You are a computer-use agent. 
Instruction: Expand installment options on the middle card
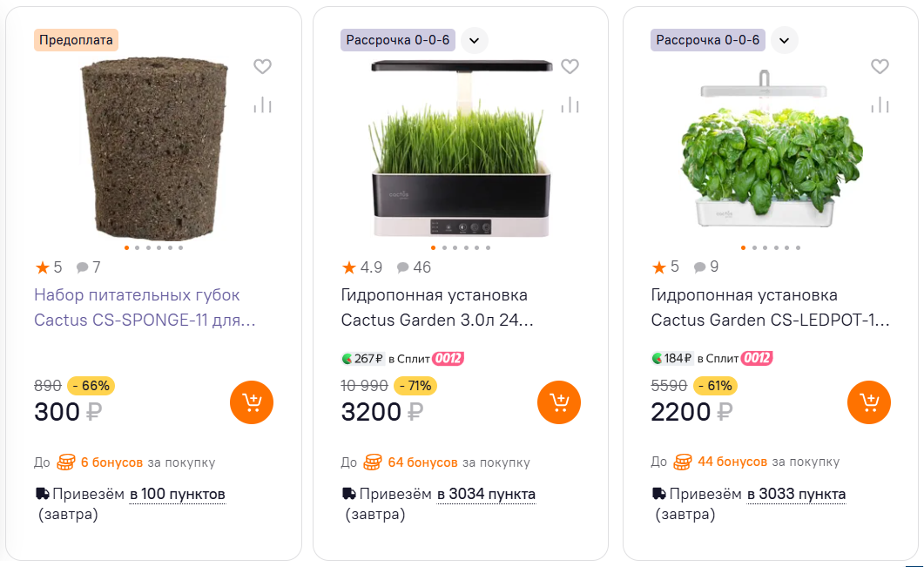tap(474, 40)
